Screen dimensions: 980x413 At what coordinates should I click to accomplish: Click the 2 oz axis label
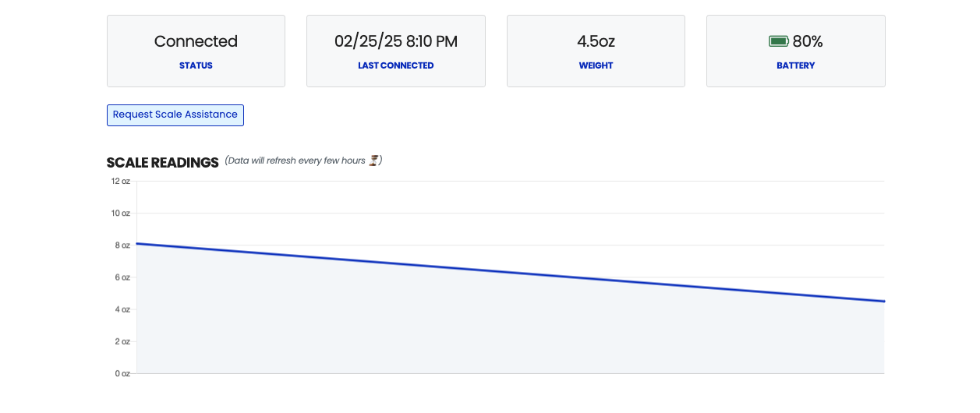click(x=121, y=341)
